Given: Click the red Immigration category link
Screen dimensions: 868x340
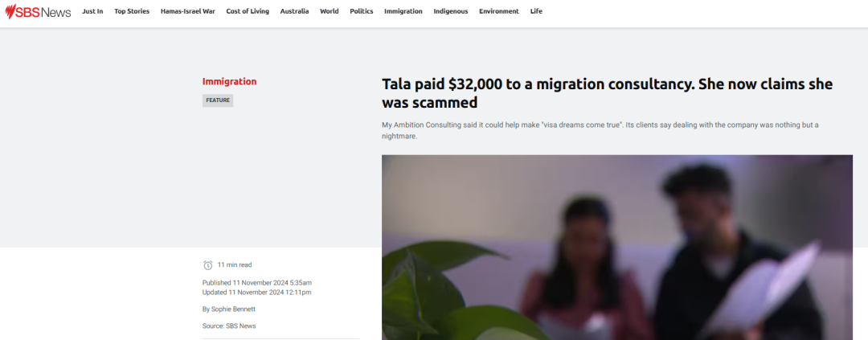Looking at the screenshot, I should click(x=229, y=81).
